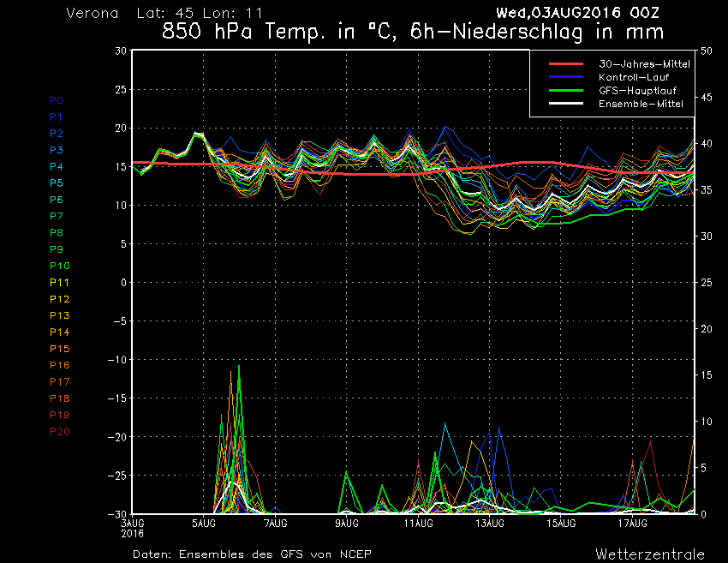Click the '45' precipitation axis label
This screenshot has height=563, width=728.
pyautogui.click(x=707, y=97)
